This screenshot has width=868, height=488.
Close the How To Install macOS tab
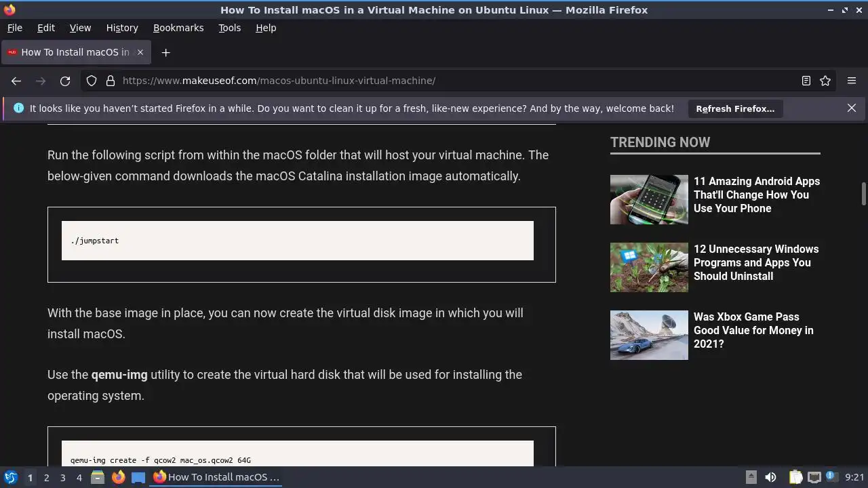[140, 52]
